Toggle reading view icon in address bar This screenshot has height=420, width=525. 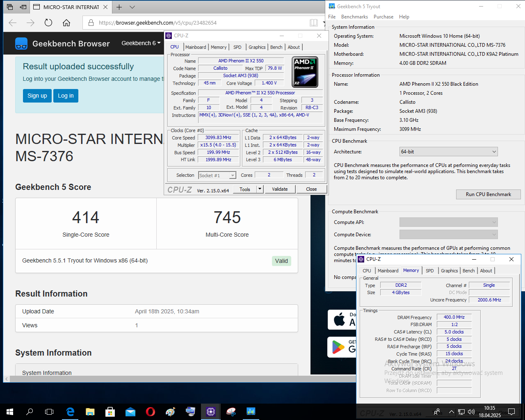314,23
